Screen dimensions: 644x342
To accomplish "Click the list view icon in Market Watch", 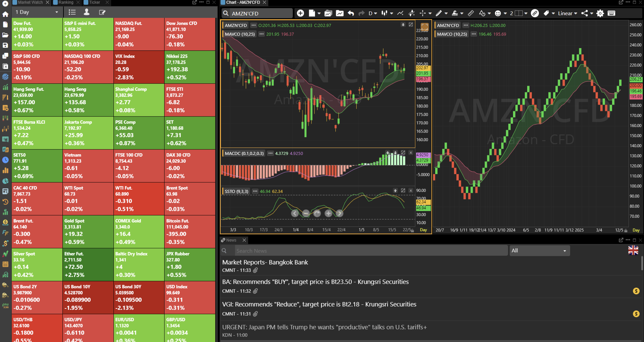I will coord(72,12).
